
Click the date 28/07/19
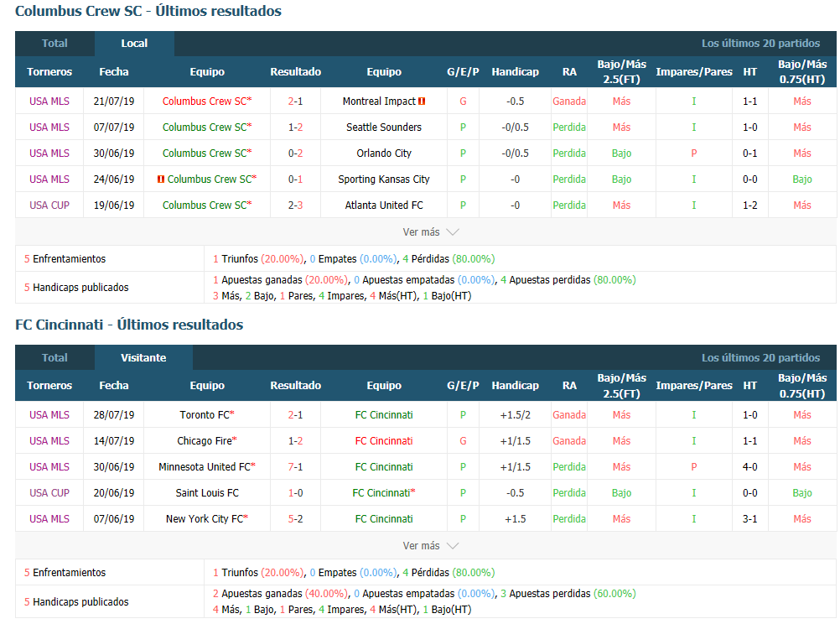[114, 415]
